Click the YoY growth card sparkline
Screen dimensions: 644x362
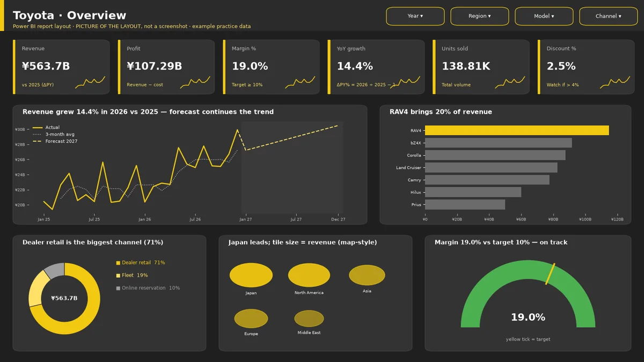pos(405,82)
